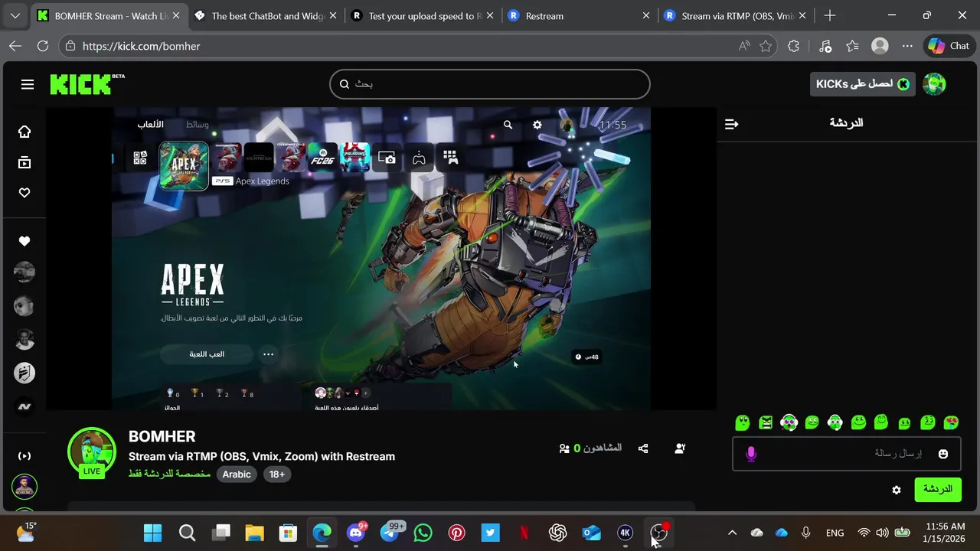Click the filled heart sidebar icon

click(24, 241)
